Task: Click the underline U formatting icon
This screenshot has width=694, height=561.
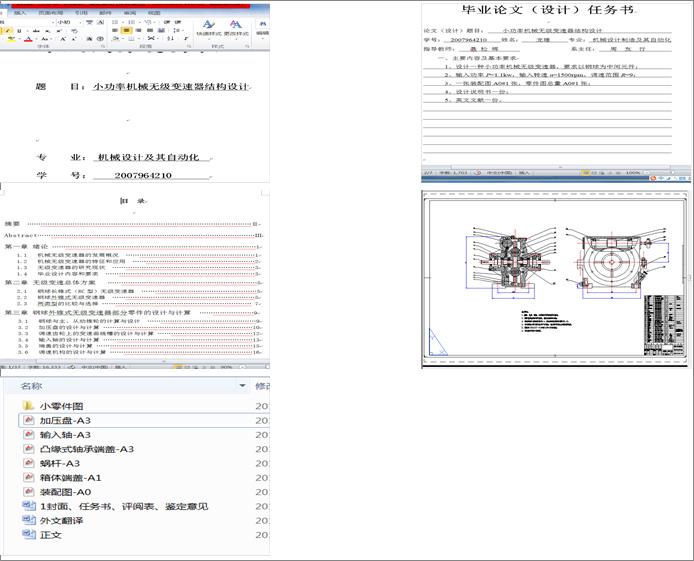Action: (x=19, y=31)
